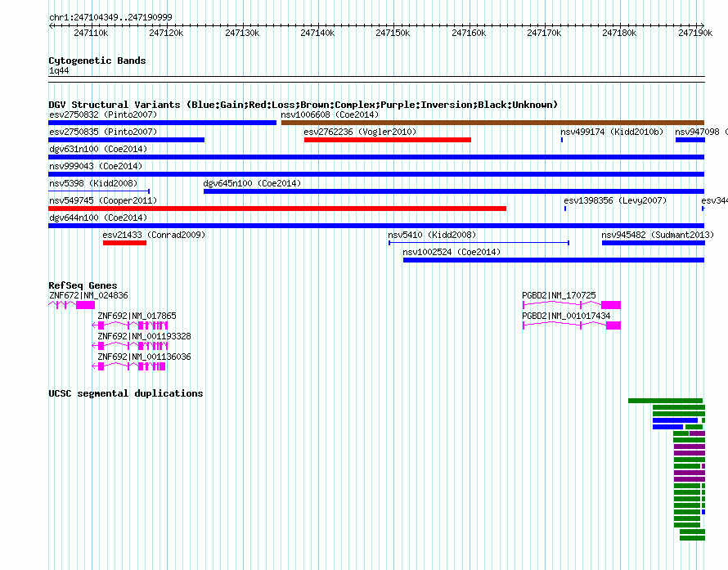Viewport: 728px width, 570px height.
Task: Open the esv1398356 (Levy2007) label
Action: point(615,200)
